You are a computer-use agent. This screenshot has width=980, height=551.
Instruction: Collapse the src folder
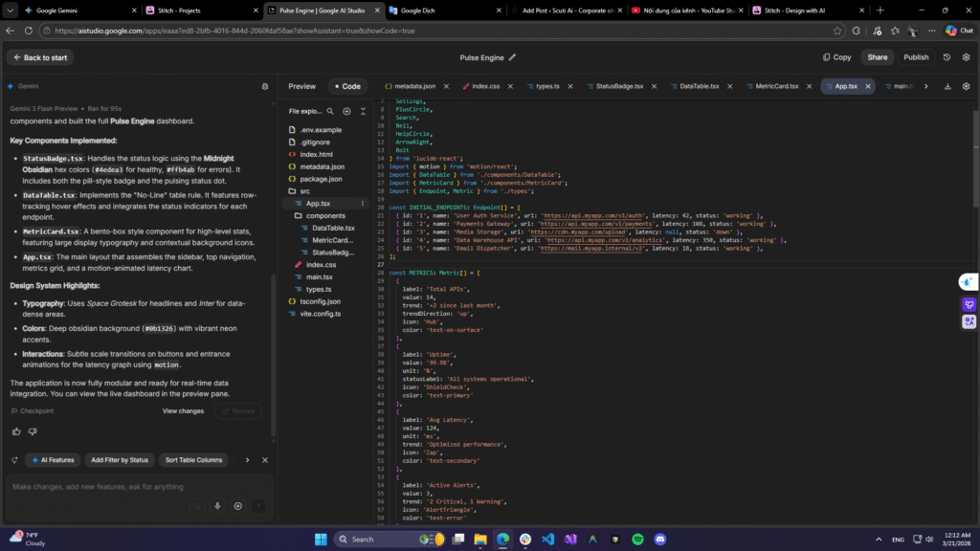(x=305, y=191)
